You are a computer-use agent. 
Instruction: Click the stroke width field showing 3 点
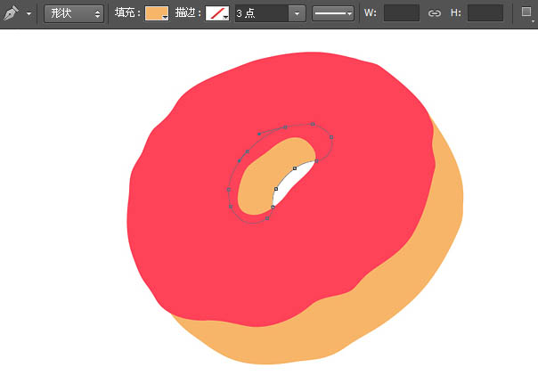point(260,13)
